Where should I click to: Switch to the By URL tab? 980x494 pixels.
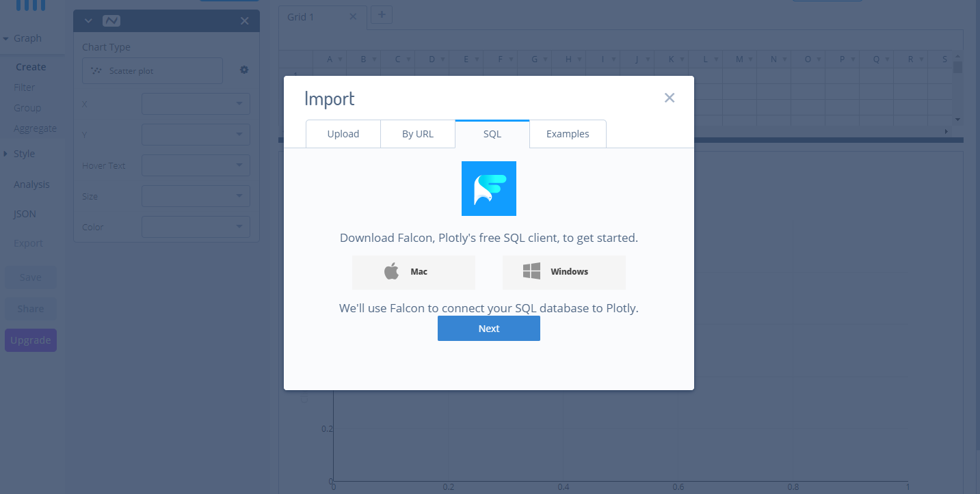(x=418, y=134)
